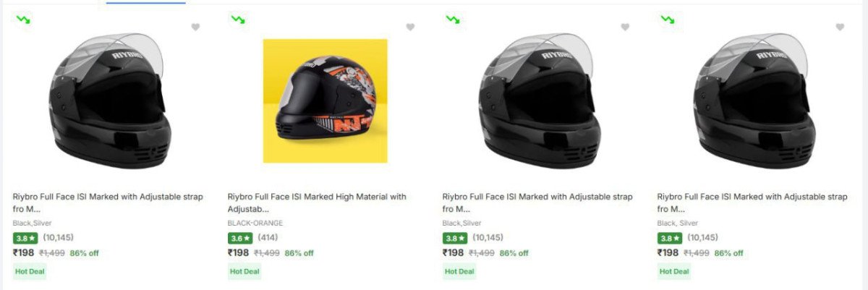Click price-drop arrow icon on black-orange helmet
Viewport: 868px width, 290px height.
click(x=237, y=20)
